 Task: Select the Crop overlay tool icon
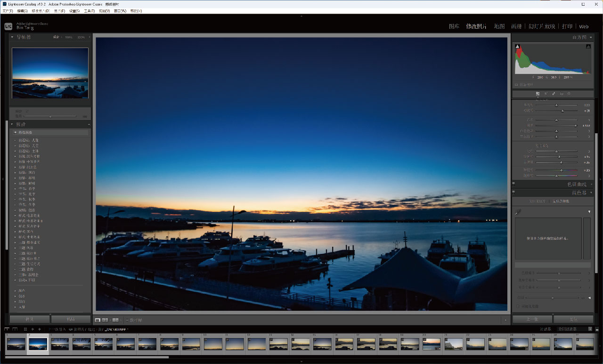coord(546,94)
